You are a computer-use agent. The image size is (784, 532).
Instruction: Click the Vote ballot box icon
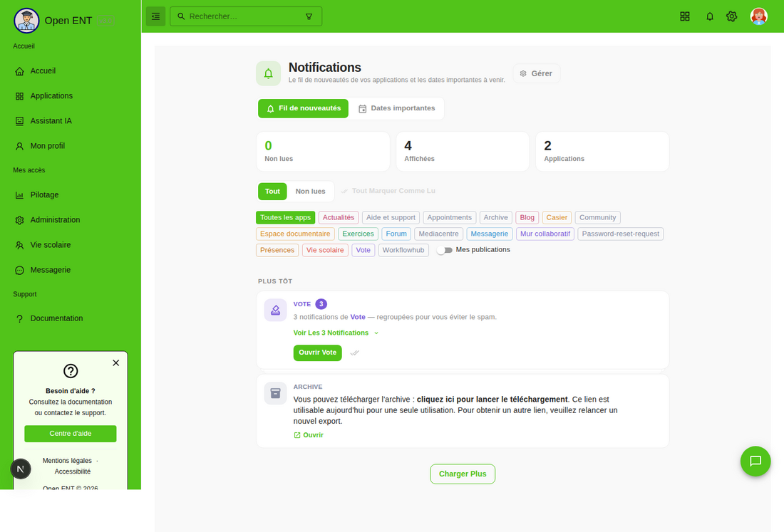click(x=276, y=311)
